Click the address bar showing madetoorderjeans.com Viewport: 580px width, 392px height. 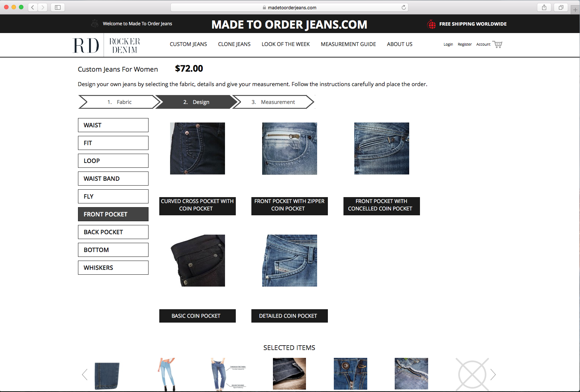coord(289,7)
